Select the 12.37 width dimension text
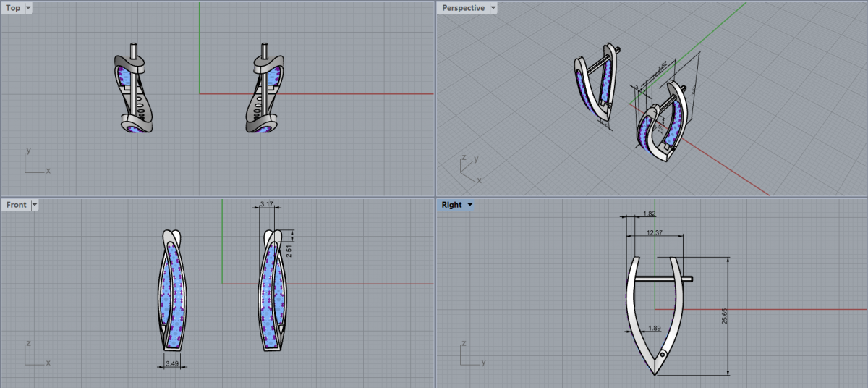Screen dimensions: 868x388 [x=654, y=232]
